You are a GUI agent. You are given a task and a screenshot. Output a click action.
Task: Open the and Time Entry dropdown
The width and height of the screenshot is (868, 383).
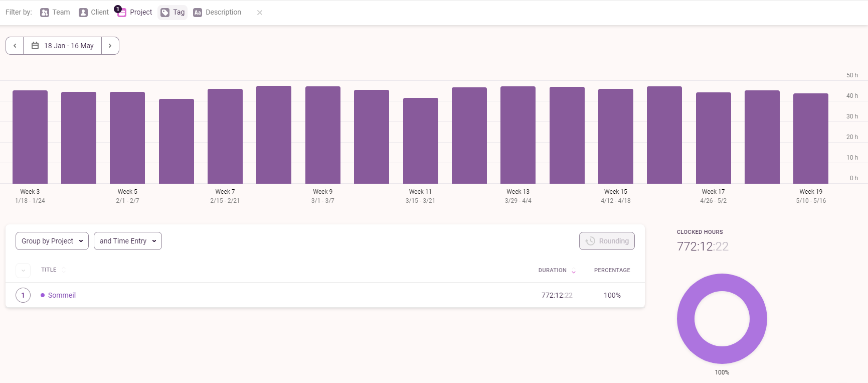(128, 241)
